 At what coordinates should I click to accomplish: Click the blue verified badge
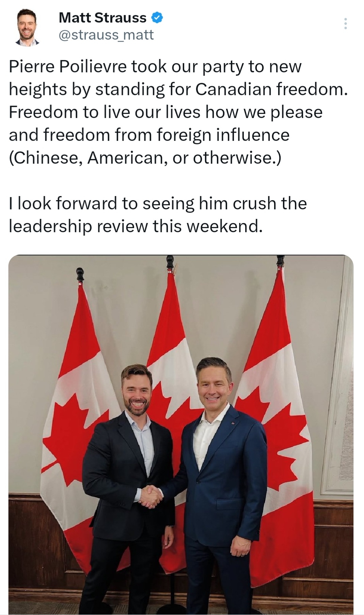(x=157, y=18)
